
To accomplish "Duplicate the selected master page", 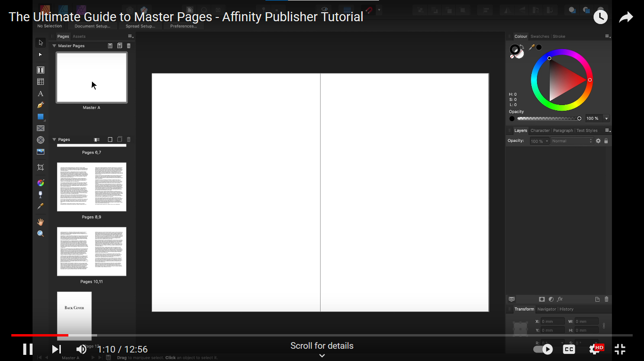I will 119,46.
